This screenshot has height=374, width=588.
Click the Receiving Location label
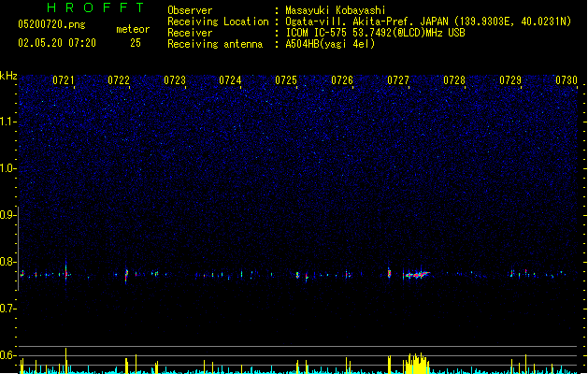pos(218,22)
